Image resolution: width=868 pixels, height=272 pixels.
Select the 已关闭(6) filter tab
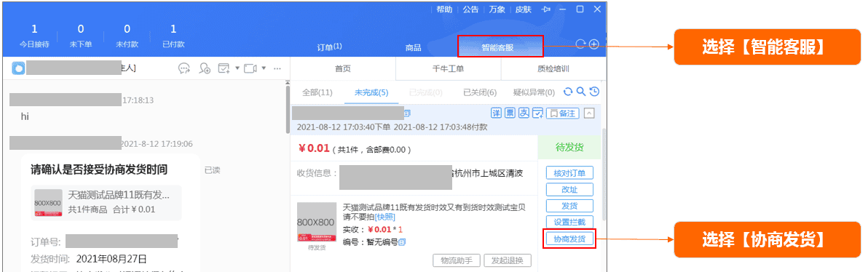click(x=480, y=92)
